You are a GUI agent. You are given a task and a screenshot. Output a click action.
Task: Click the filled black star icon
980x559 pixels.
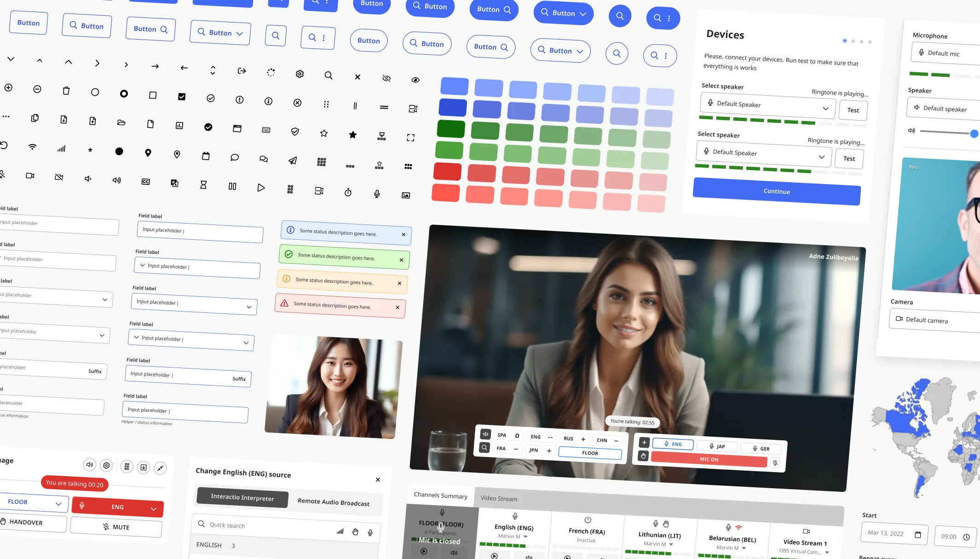click(x=353, y=134)
